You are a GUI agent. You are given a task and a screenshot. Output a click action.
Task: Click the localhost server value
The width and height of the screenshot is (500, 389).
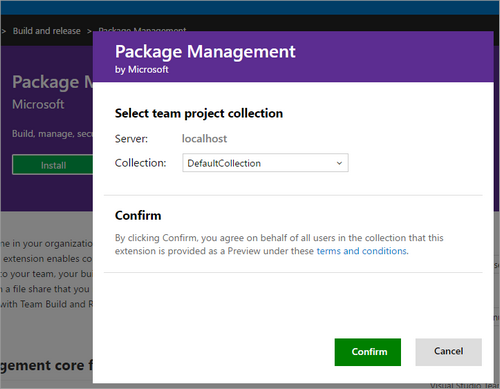tap(204, 138)
